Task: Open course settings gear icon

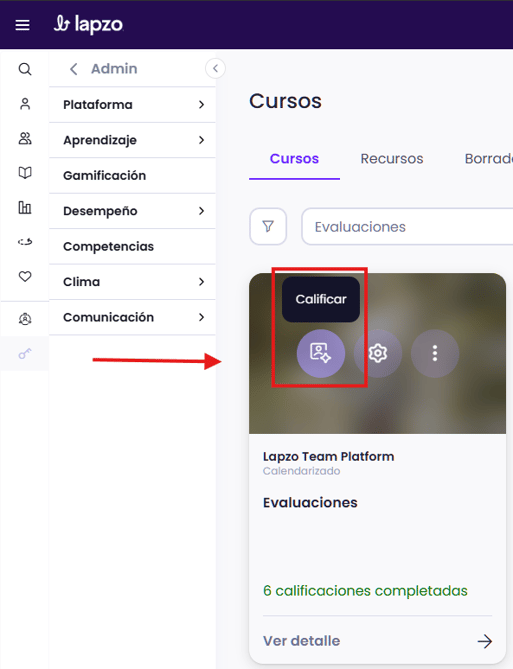Action: (378, 353)
